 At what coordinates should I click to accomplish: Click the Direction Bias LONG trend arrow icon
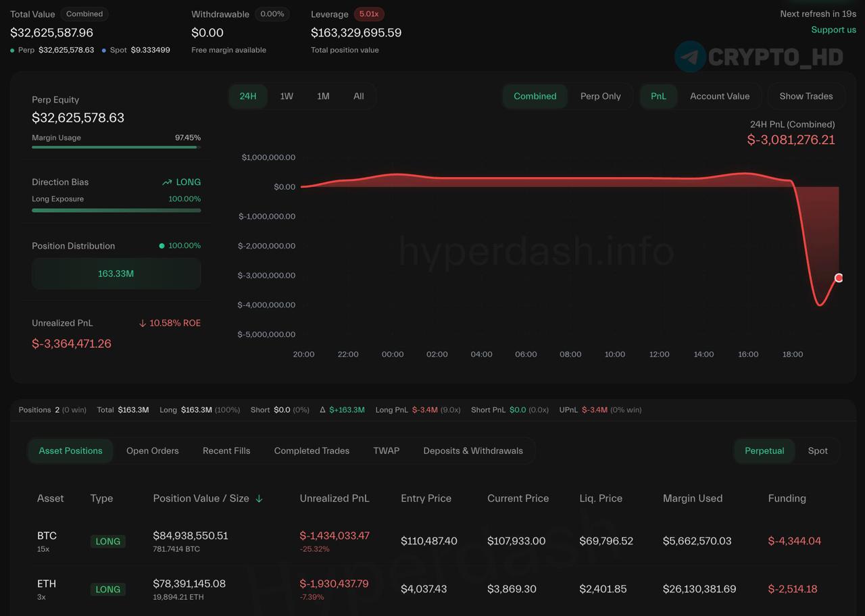tap(167, 182)
